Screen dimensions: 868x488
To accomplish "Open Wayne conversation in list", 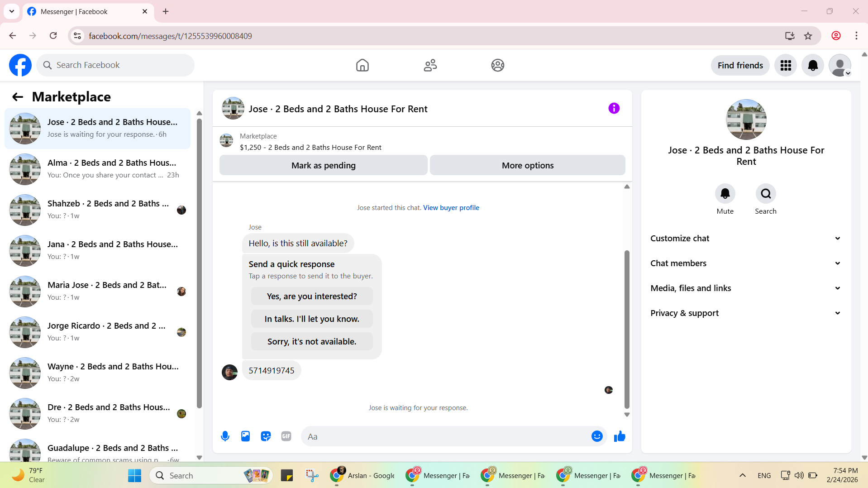I will point(97,373).
